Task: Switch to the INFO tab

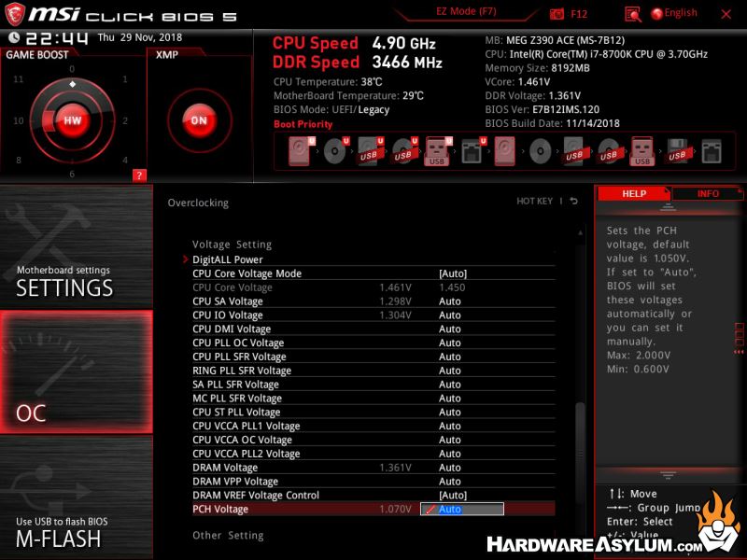Action: [x=708, y=194]
